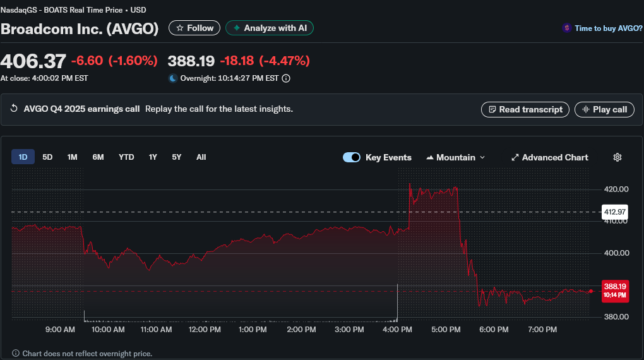Click the 400.00 price axis label
The height and width of the screenshot is (360, 644).
point(616,253)
